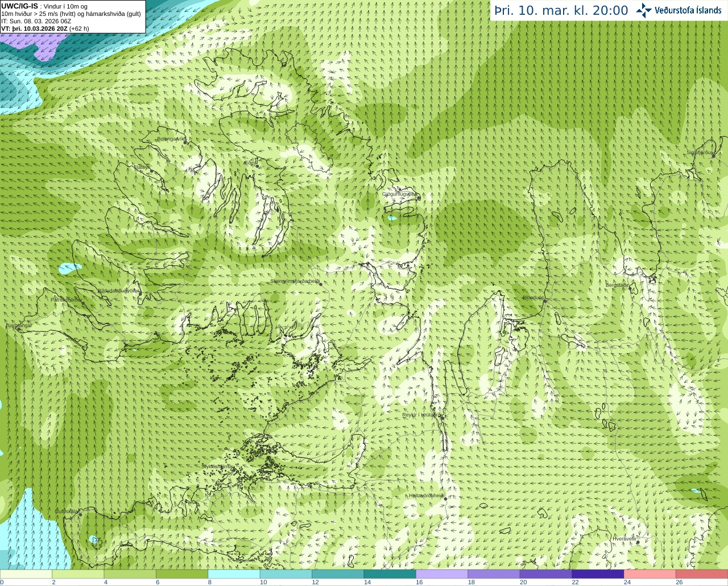This screenshot has height=586, width=728.
Task: Click the 'IT: Sun. 08. 03. 2026 06Z' line
Action: 36,21
